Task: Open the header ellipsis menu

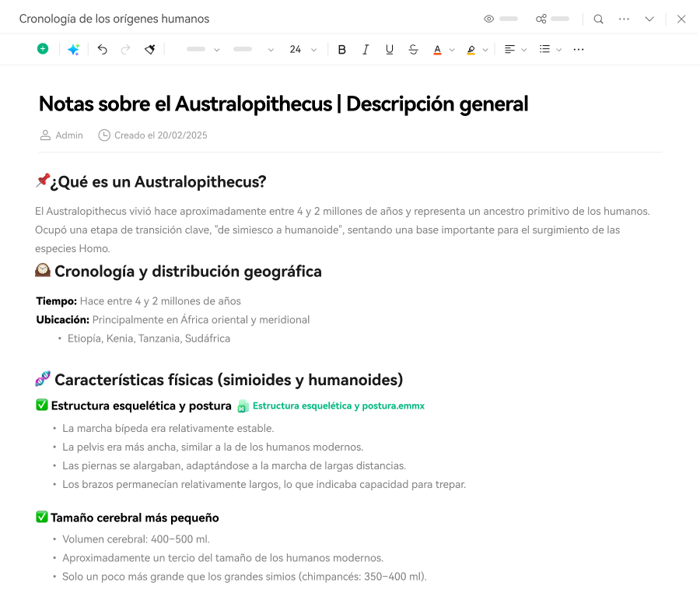Action: (x=624, y=19)
